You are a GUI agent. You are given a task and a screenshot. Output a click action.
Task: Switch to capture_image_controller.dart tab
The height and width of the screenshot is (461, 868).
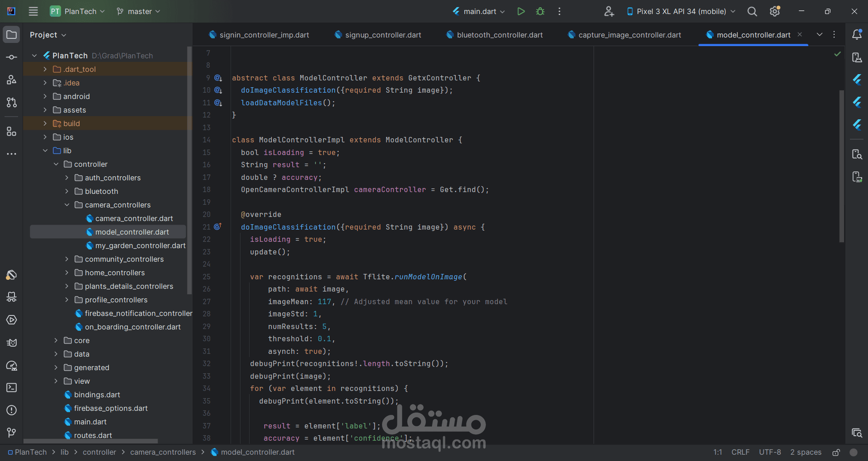pyautogui.click(x=624, y=35)
